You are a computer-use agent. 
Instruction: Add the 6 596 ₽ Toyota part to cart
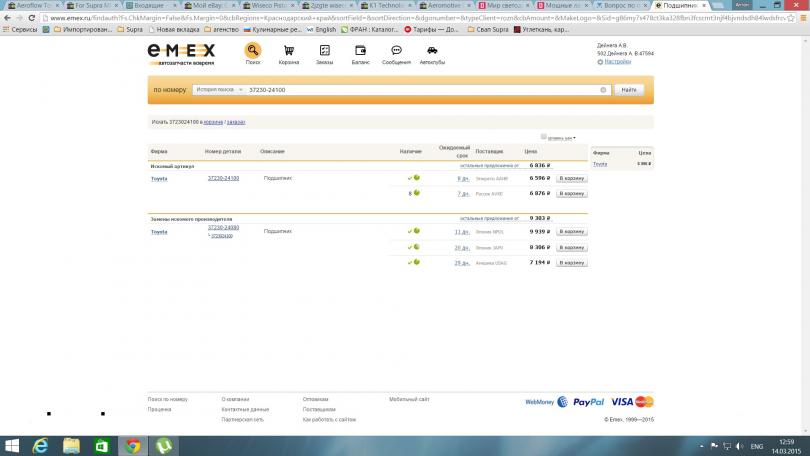[571, 178]
